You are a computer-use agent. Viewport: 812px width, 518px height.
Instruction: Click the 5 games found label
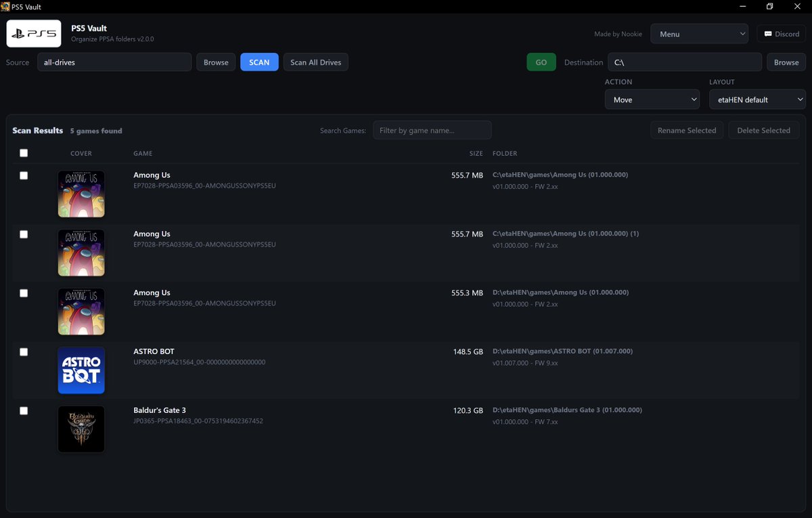point(96,131)
